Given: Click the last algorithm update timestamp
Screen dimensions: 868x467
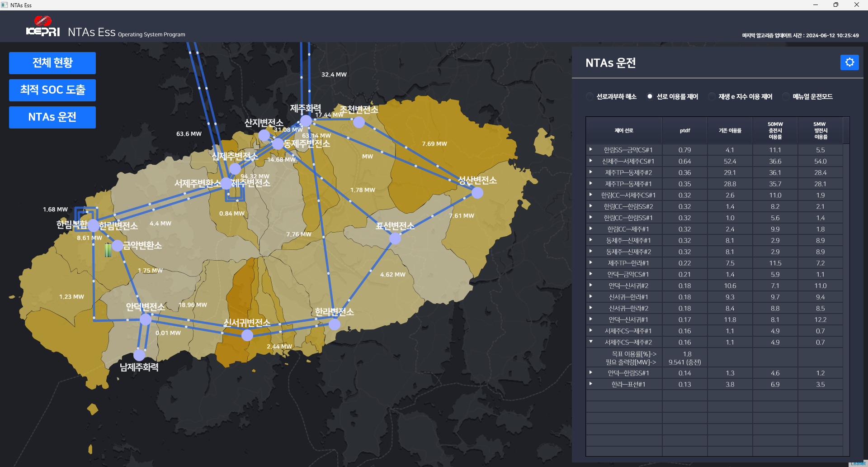Looking at the screenshot, I should click(801, 35).
